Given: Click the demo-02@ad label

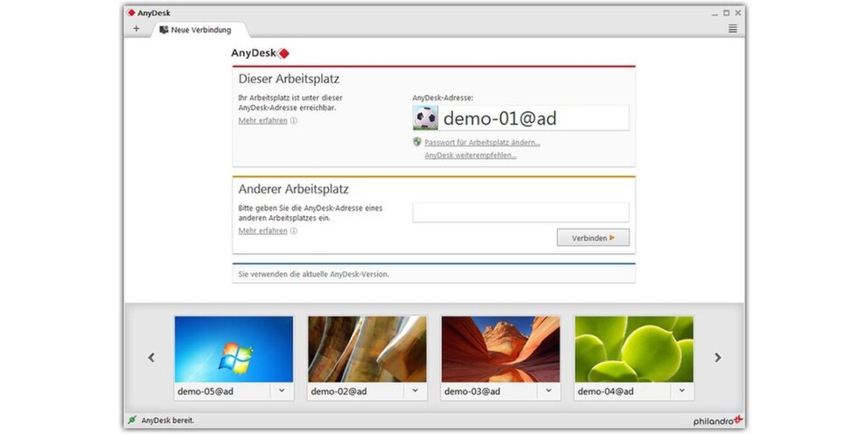Looking at the screenshot, I should pyautogui.click(x=339, y=392).
